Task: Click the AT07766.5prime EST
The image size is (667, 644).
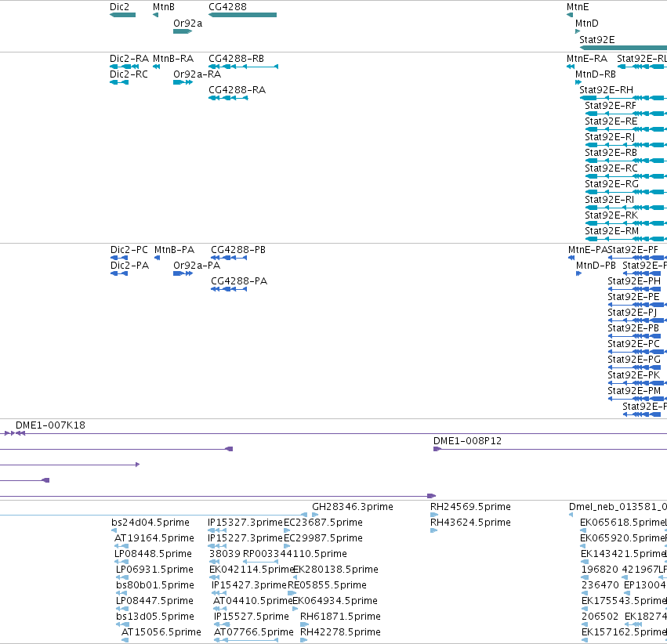Action: (246, 640)
